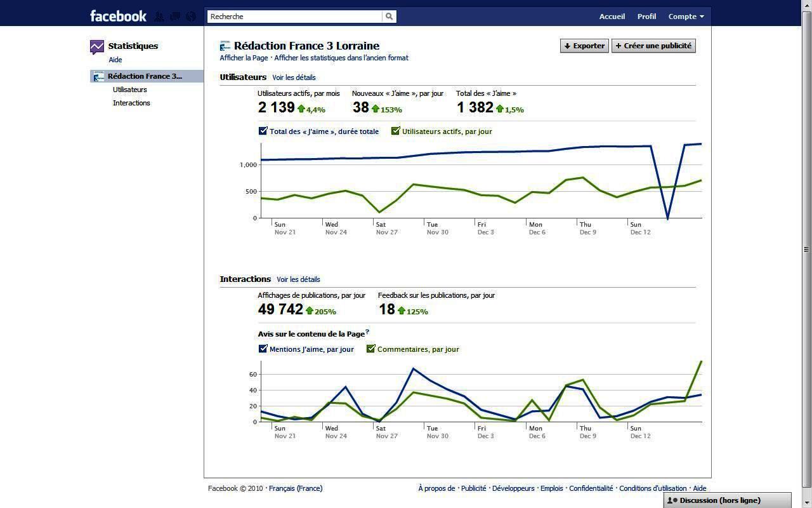Open messages icon in top bar
This screenshot has height=508, width=812.
pos(174,17)
